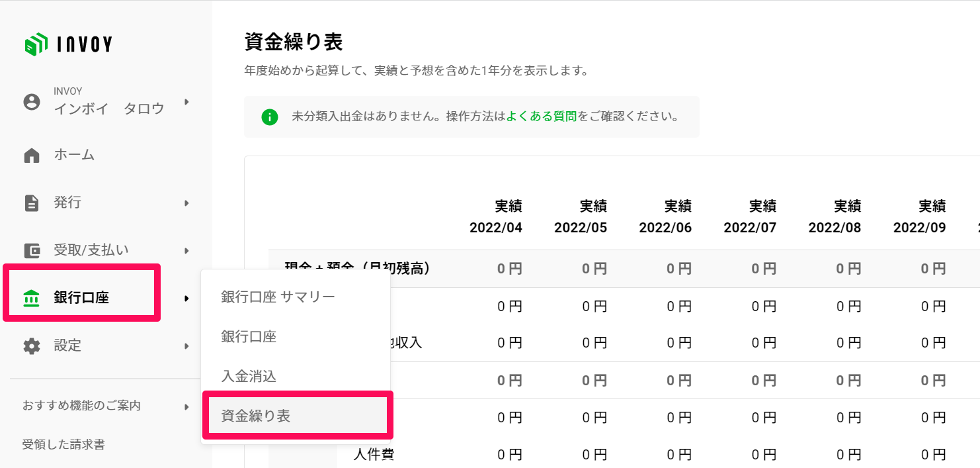Click the 人件費 row label

(374, 455)
